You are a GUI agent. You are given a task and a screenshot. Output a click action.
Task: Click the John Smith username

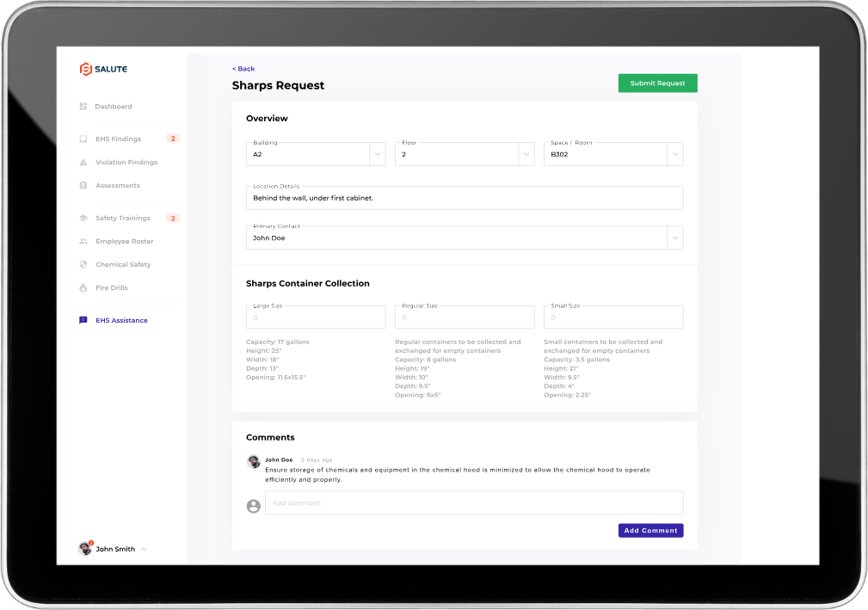[115, 549]
